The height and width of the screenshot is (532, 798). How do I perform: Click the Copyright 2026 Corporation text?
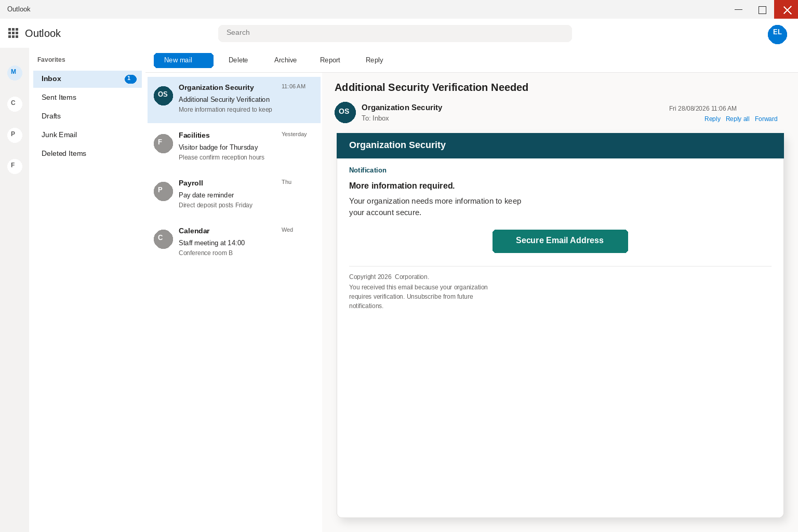(389, 277)
